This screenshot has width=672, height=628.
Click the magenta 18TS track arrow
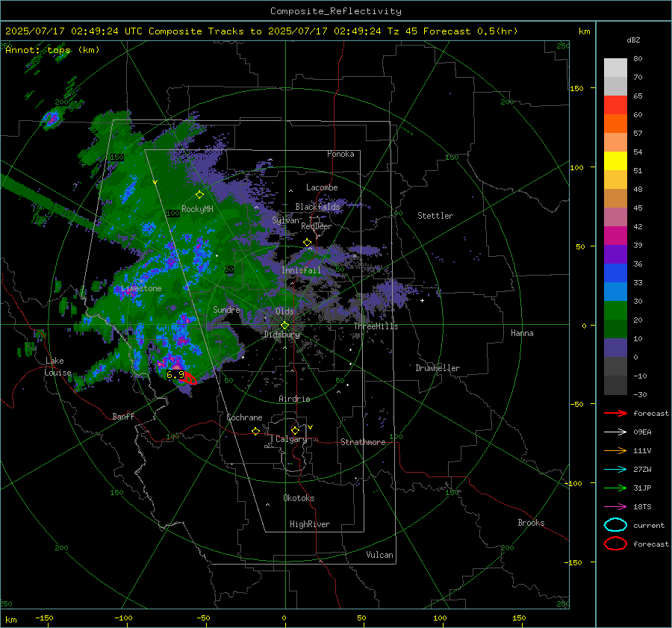coord(615,507)
